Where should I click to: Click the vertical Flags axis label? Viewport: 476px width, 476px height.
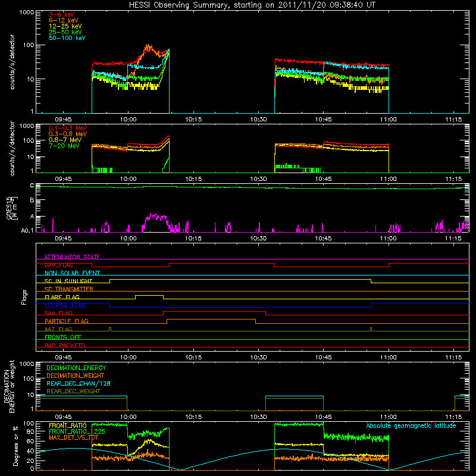pos(24,297)
